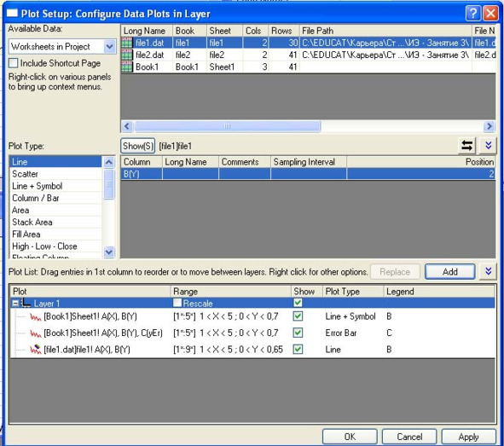Open the Worksheets in Project dropdown
This screenshot has width=504, height=446.
click(109, 47)
